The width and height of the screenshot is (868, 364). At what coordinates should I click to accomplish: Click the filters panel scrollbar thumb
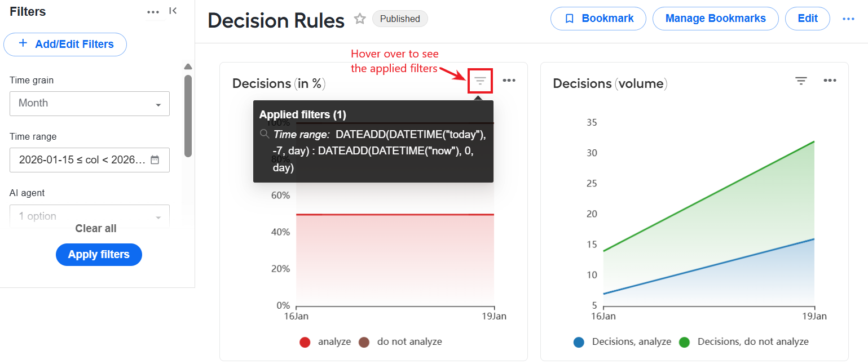click(x=188, y=116)
